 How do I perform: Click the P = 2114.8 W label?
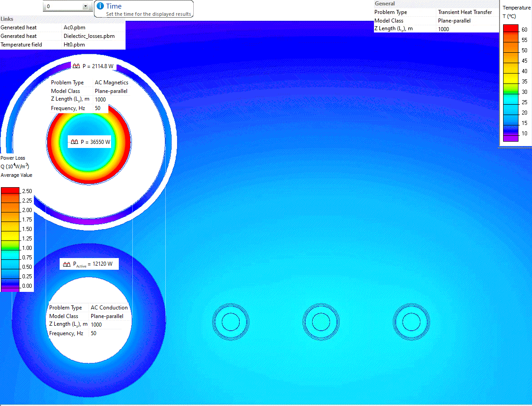[x=98, y=66]
